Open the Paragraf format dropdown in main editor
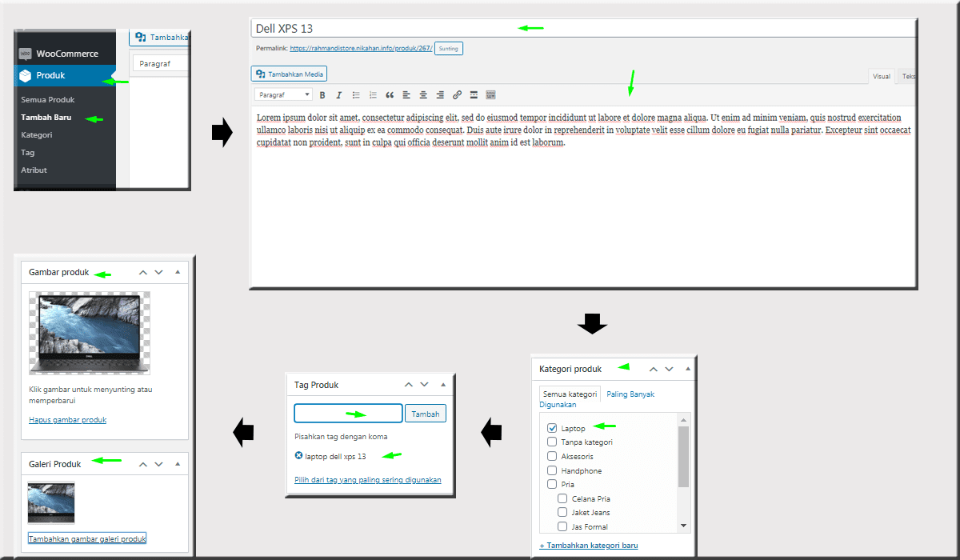960x560 pixels. 284,94
